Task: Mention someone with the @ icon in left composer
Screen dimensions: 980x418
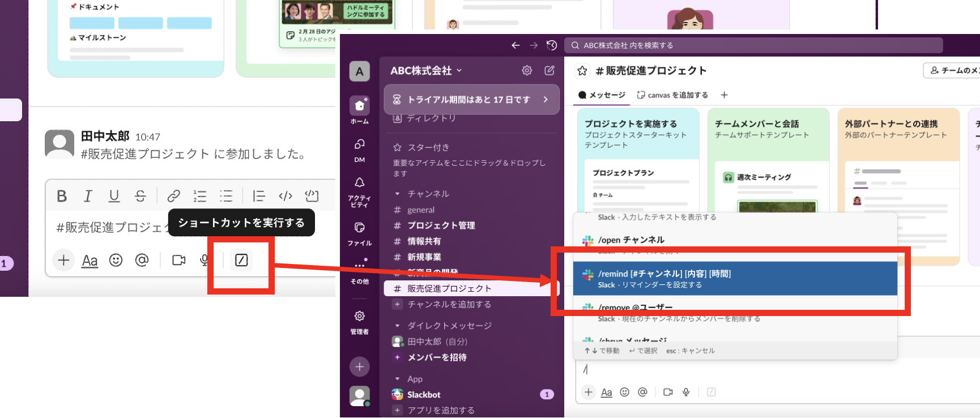Action: [142, 260]
